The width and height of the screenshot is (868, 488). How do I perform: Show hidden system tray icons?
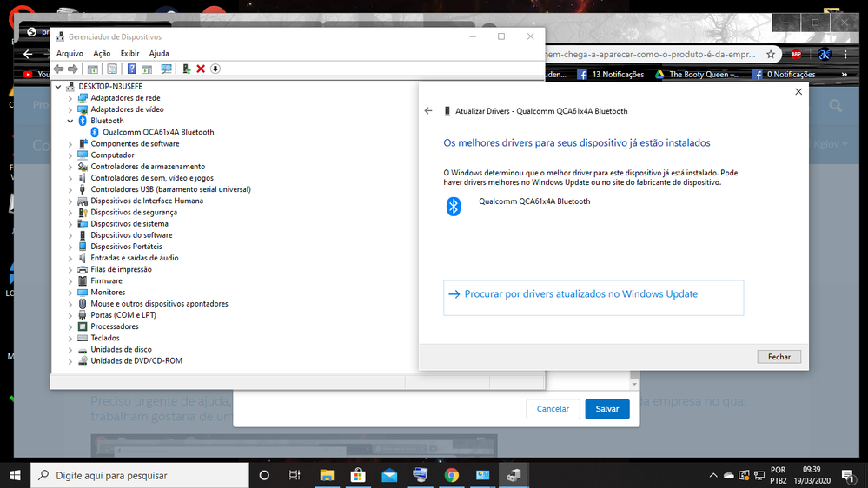tap(713, 475)
